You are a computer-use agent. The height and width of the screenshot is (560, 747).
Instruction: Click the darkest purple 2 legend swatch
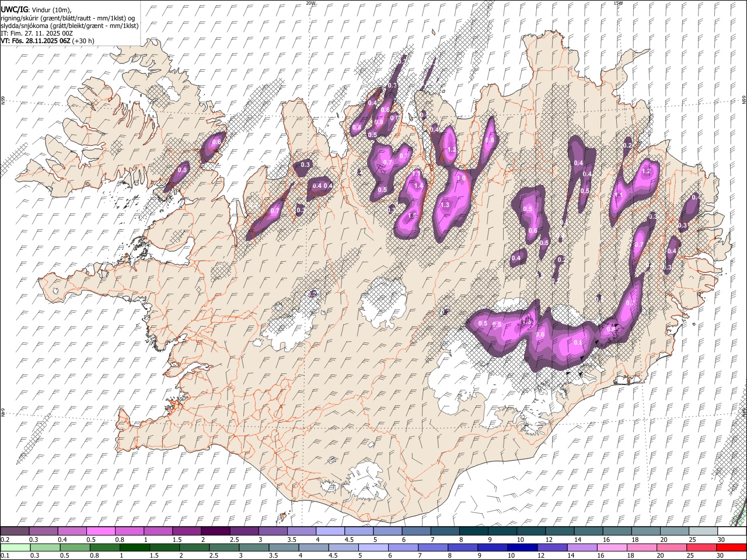[215, 531]
